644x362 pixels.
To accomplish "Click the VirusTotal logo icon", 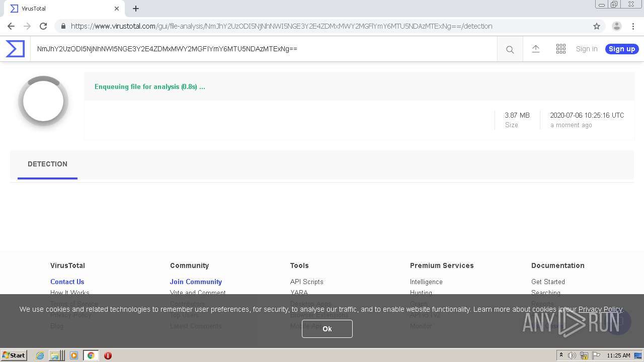I will click(x=15, y=49).
